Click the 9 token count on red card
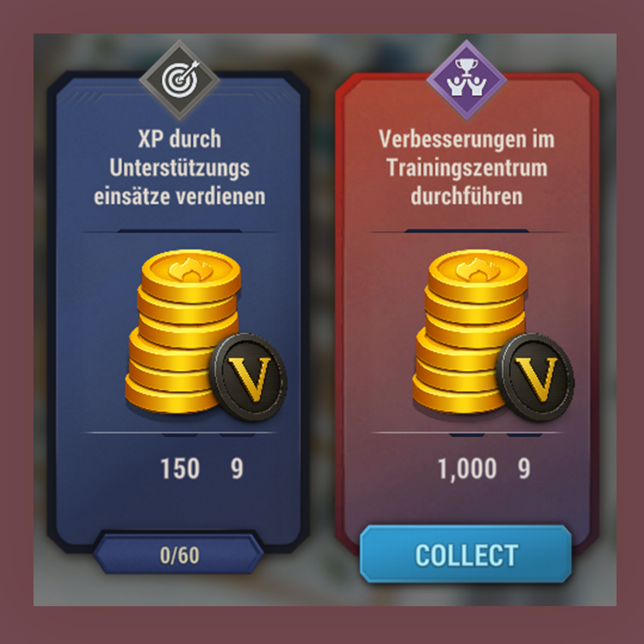The image size is (644, 644). 524,468
